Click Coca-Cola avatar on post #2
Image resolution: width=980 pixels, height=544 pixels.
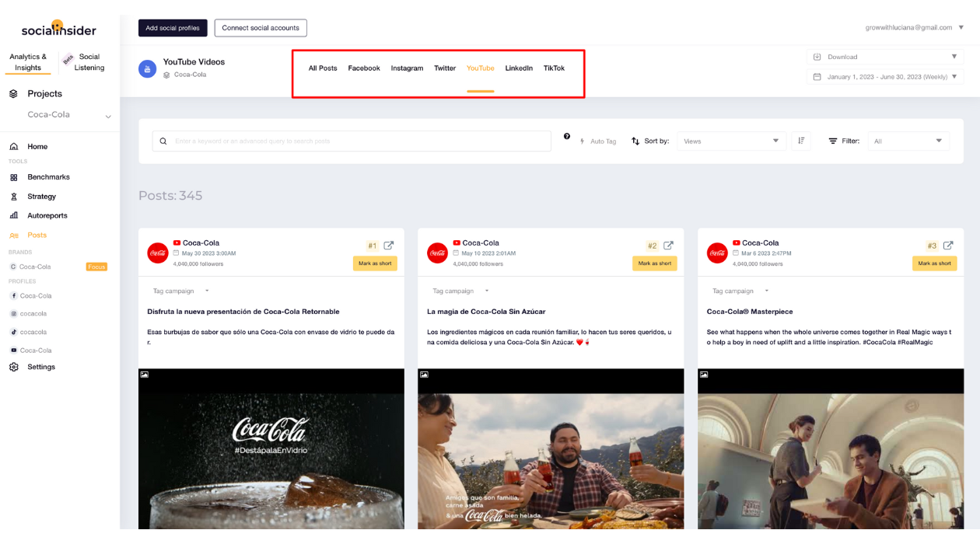pyautogui.click(x=437, y=253)
